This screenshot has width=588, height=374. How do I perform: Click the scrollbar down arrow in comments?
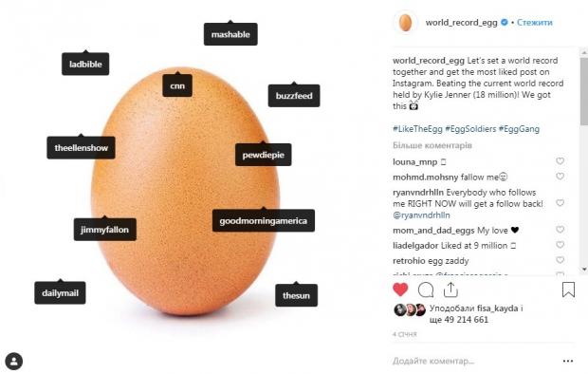tap(584, 270)
